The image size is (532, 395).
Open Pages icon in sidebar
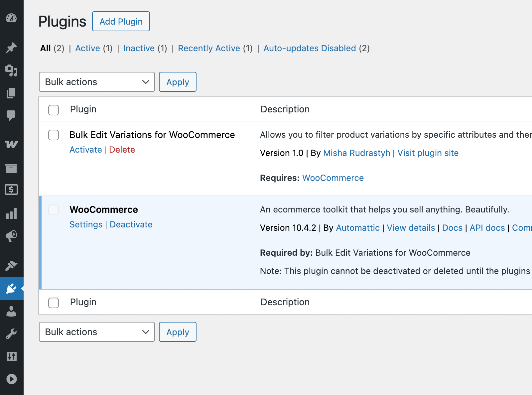[x=11, y=93]
